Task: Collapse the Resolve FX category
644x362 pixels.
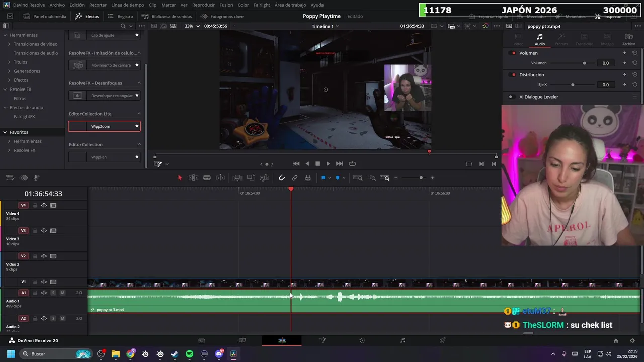Action: 5,89
